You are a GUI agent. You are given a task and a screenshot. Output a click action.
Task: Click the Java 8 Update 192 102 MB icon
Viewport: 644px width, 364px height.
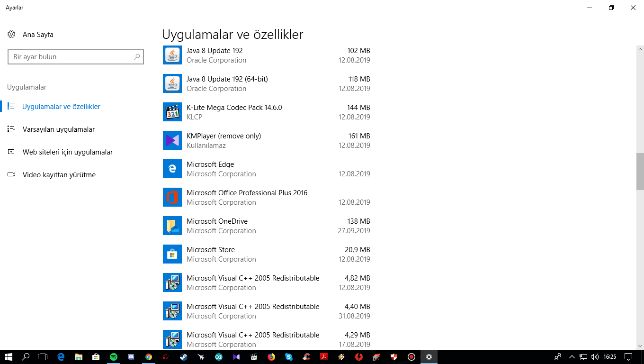[172, 55]
